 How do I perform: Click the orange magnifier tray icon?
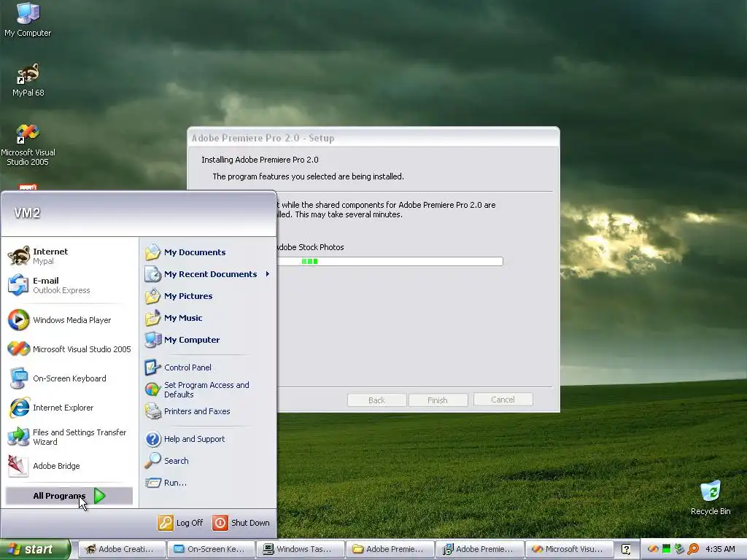point(693,549)
